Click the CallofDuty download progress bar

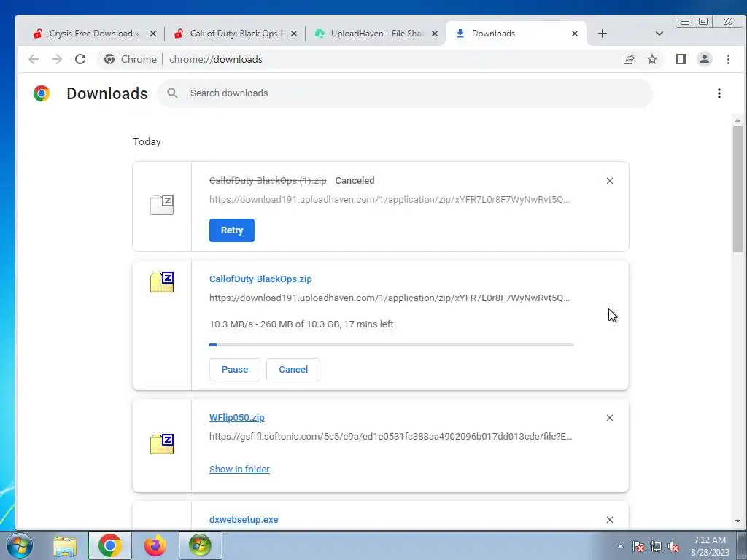pyautogui.click(x=391, y=345)
